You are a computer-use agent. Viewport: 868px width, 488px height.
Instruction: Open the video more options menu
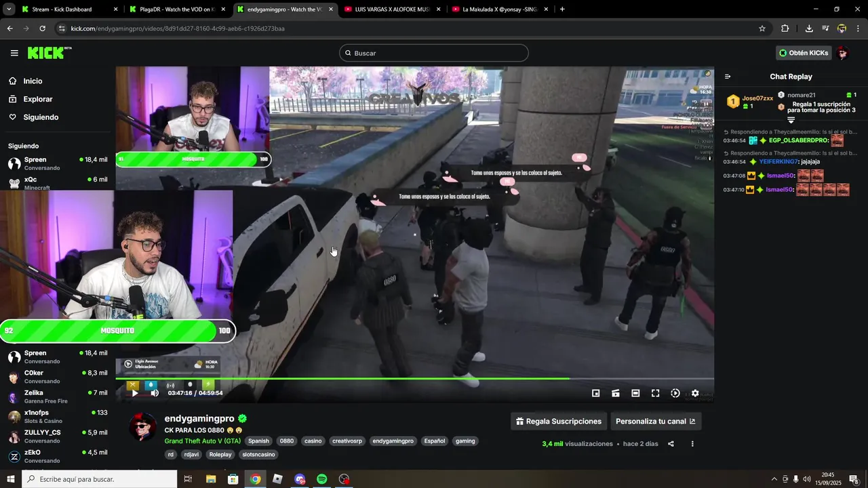(x=692, y=444)
